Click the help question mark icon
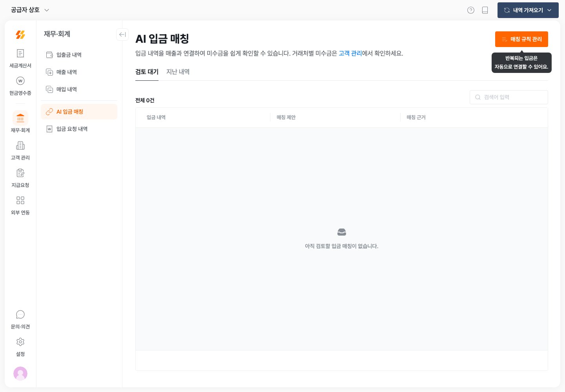This screenshot has width=565, height=392. click(x=471, y=10)
